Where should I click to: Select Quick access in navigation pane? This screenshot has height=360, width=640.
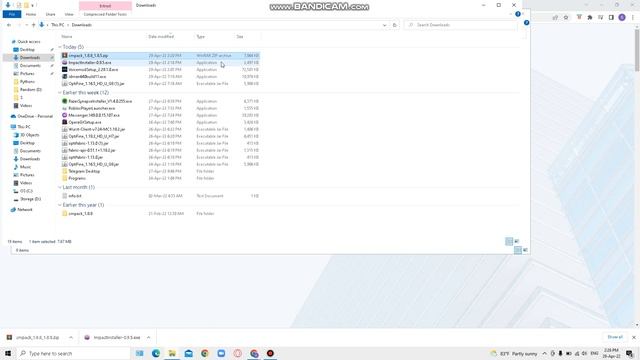point(29,42)
